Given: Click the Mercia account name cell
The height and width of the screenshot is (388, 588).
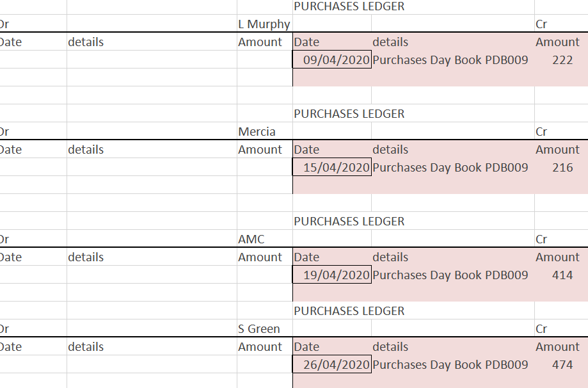Looking at the screenshot, I should coord(257,132).
